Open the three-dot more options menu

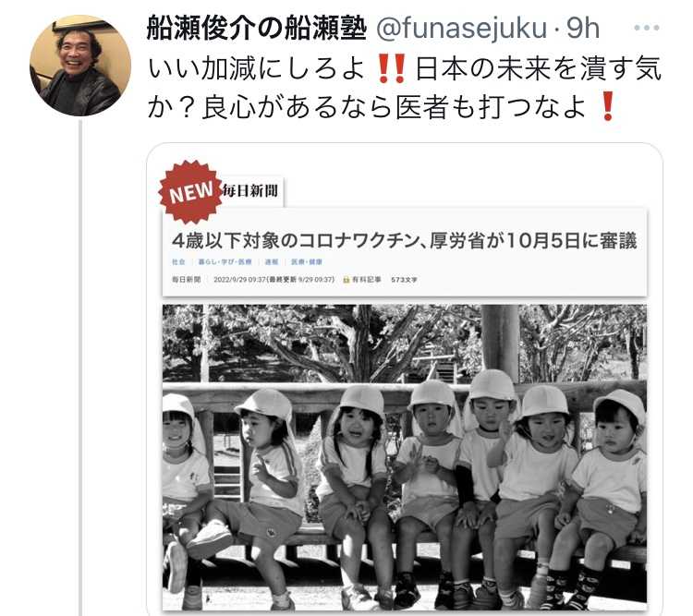pyautogui.click(x=646, y=28)
